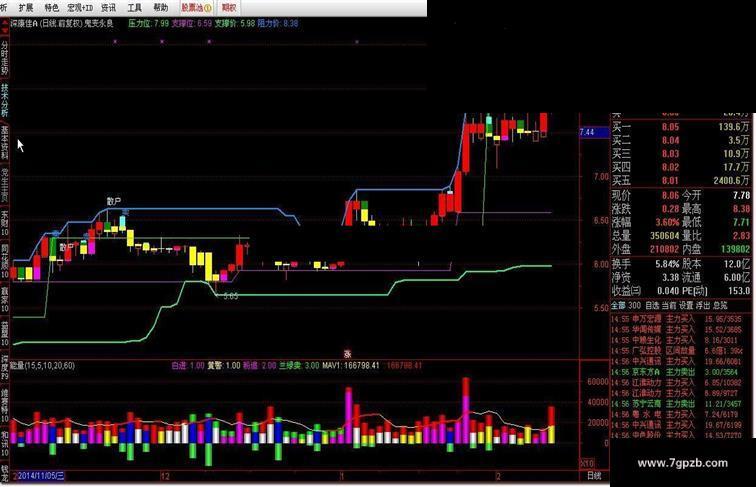Click the MAV1: 166798.41 value

point(351,365)
